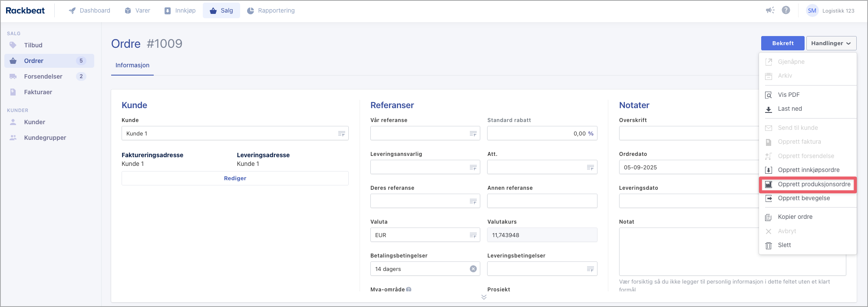Switch to the Informasjon tab
This screenshot has width=868, height=307.
coord(132,65)
